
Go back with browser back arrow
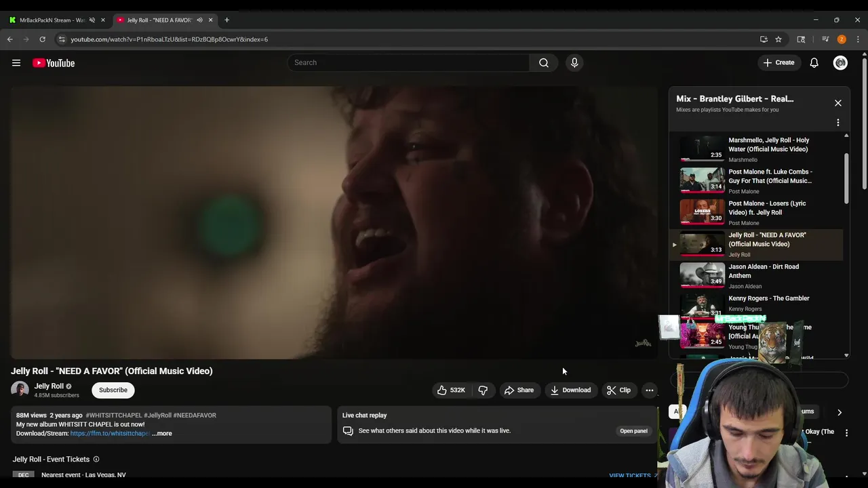click(10, 39)
